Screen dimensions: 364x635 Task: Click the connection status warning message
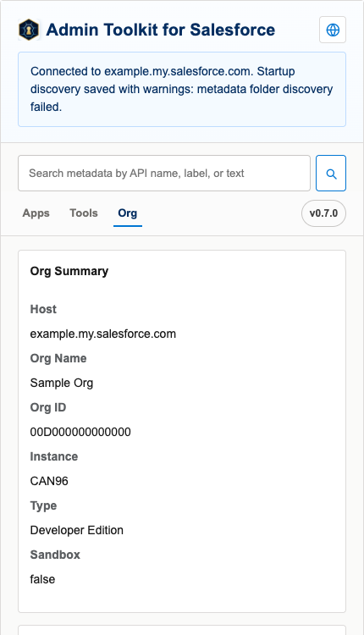pos(182,89)
